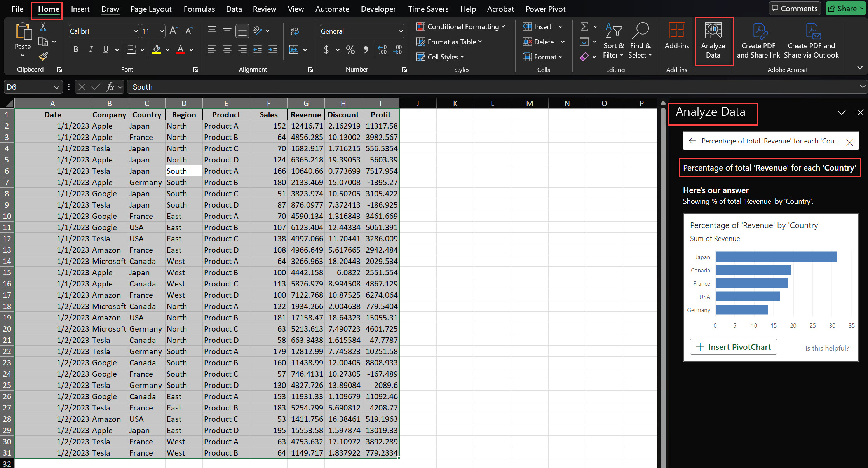The image size is (868, 468).
Task: Click Create PDF and Share via Outlook
Action: coord(811,41)
